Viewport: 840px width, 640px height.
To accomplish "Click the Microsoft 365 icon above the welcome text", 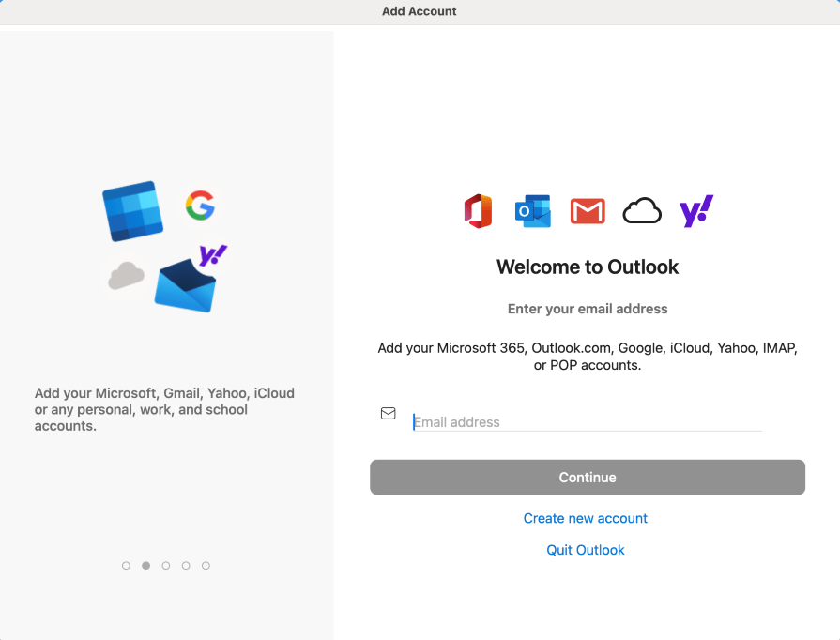I will (478, 210).
